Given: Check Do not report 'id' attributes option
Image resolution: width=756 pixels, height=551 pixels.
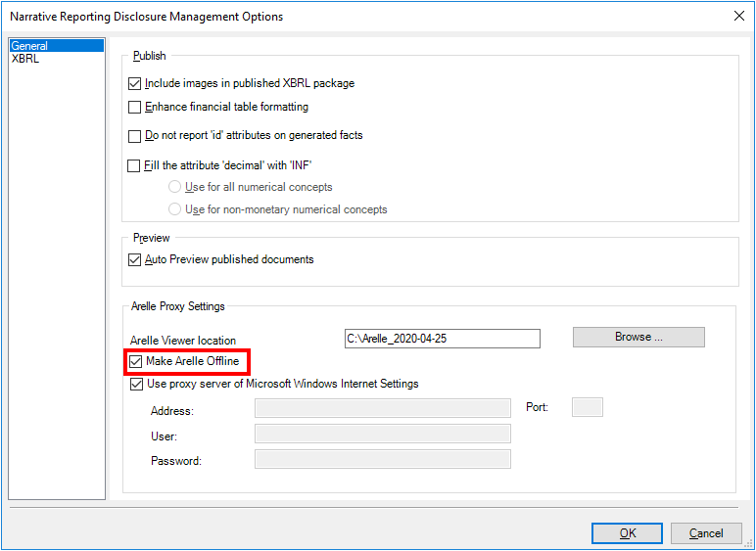Looking at the screenshot, I should pyautogui.click(x=135, y=136).
